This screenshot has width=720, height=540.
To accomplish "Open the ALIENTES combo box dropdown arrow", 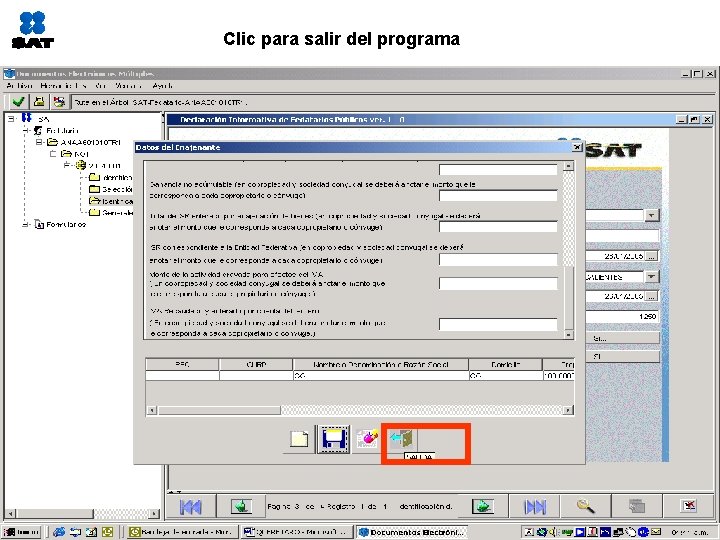I will tap(652, 277).
